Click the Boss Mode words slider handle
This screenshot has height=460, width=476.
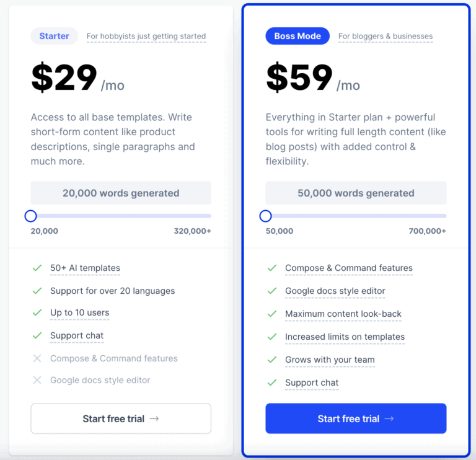click(265, 216)
